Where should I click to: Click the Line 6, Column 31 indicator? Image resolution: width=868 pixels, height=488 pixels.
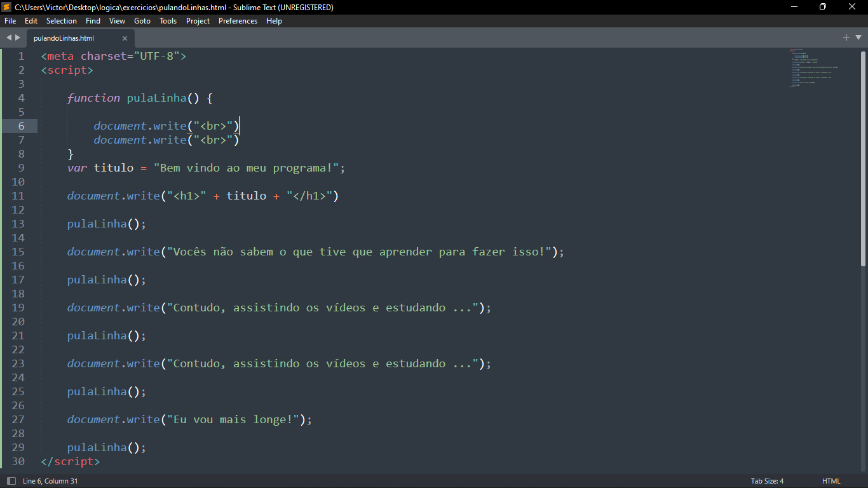pyautogui.click(x=50, y=481)
